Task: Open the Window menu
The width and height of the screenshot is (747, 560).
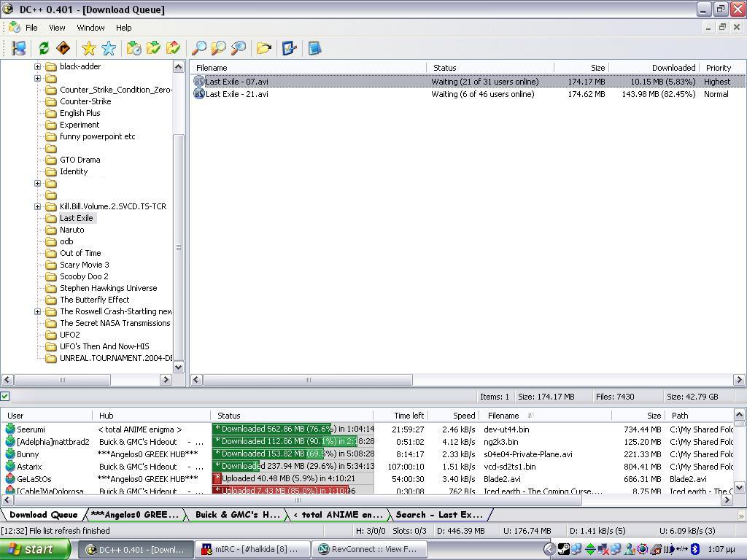Action: (90, 28)
